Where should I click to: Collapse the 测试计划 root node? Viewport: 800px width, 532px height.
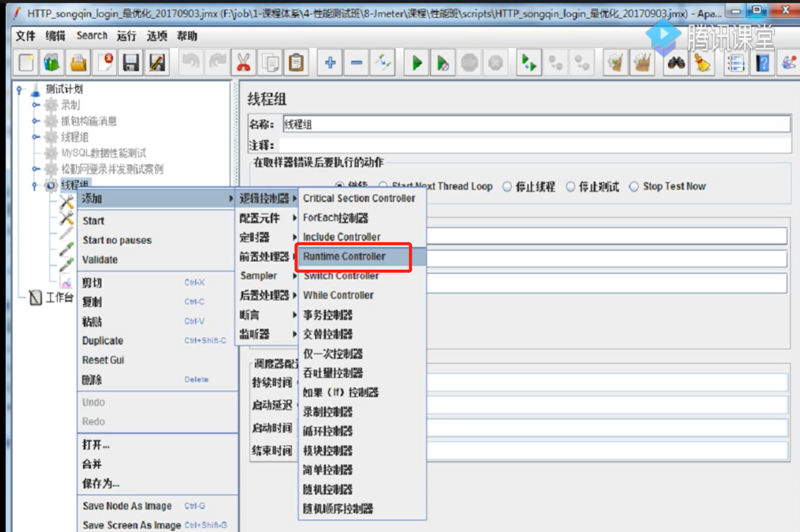click(x=19, y=90)
